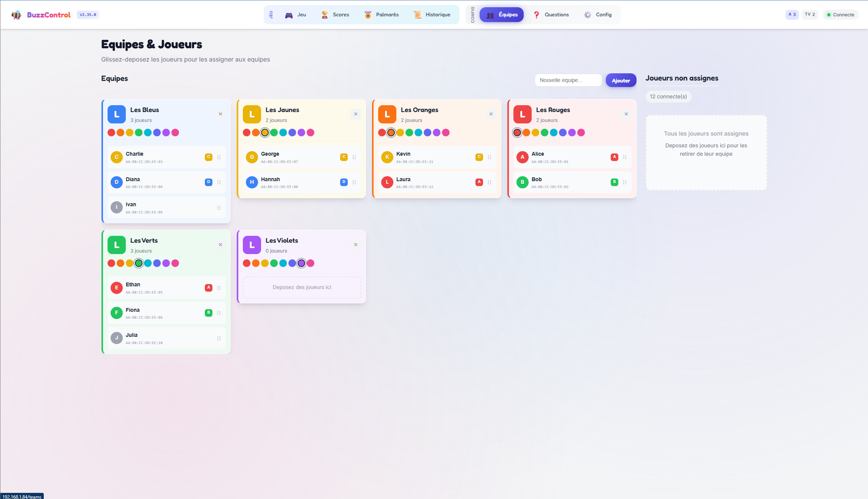Image resolution: width=868 pixels, height=499 pixels.
Task: Toggle the Connecté status indicator
Action: pos(841,14)
